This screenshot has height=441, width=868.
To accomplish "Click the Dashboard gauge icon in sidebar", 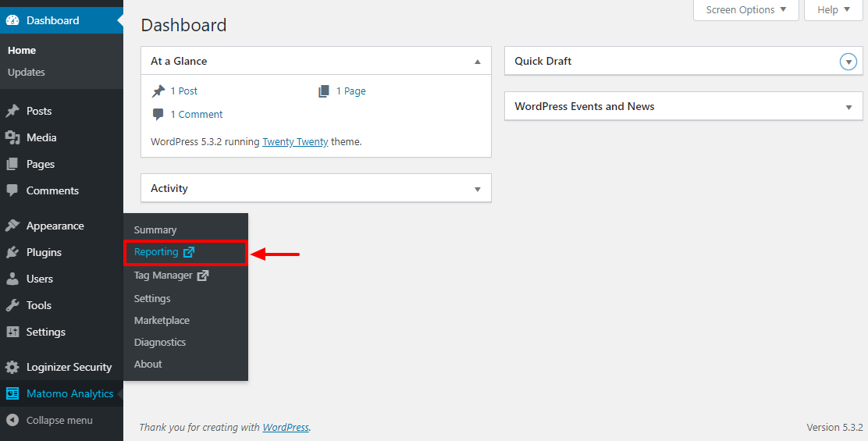I will click(x=12, y=20).
